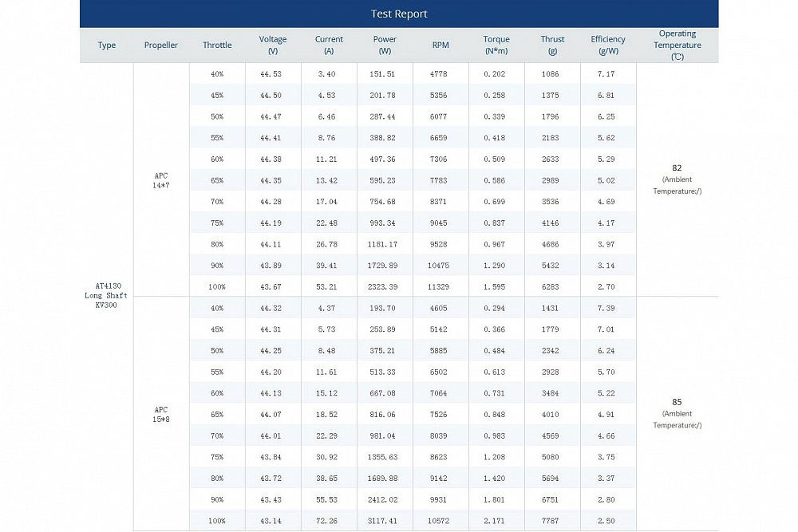Viewport: 798px width, 532px height.
Task: Click the Efficiency (g/W) column header
Action: point(608,45)
